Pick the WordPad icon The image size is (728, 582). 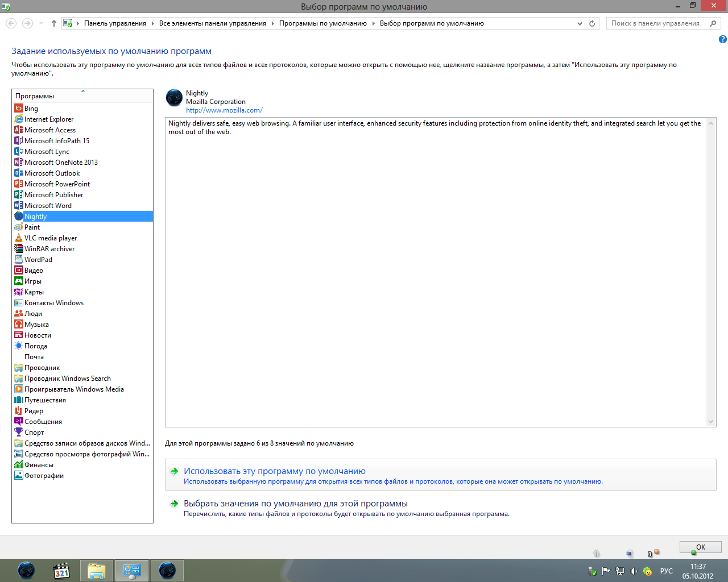tap(19, 260)
